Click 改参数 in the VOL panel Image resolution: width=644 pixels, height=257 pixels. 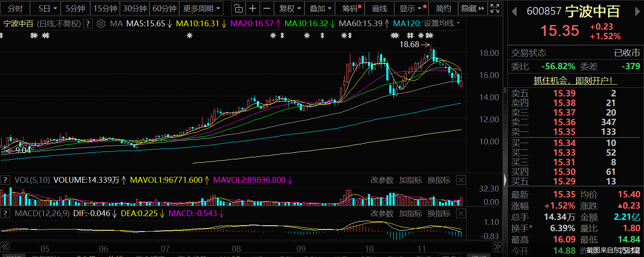(382, 180)
